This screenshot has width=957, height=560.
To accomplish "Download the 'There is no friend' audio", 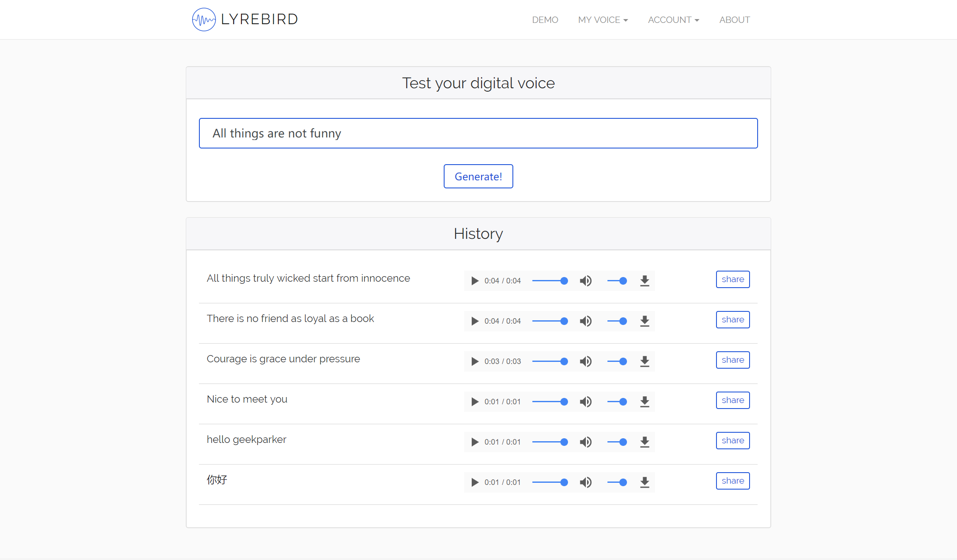I will click(645, 321).
